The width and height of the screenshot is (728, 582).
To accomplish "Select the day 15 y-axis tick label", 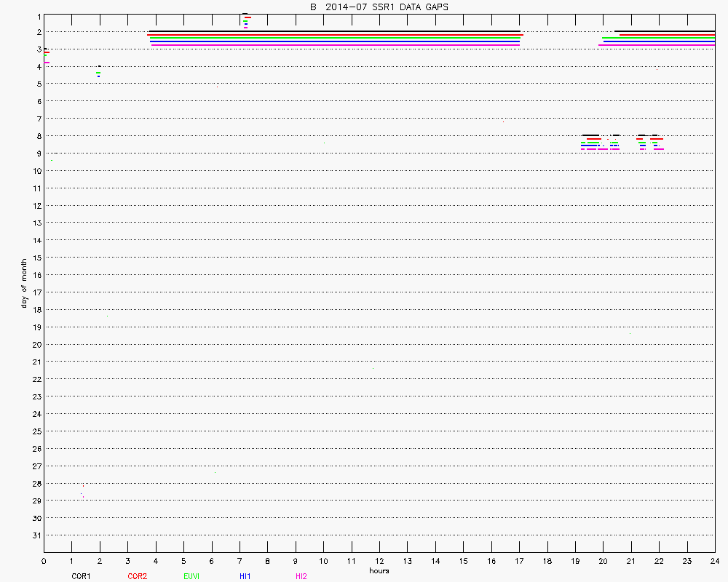I will pyautogui.click(x=36, y=258).
